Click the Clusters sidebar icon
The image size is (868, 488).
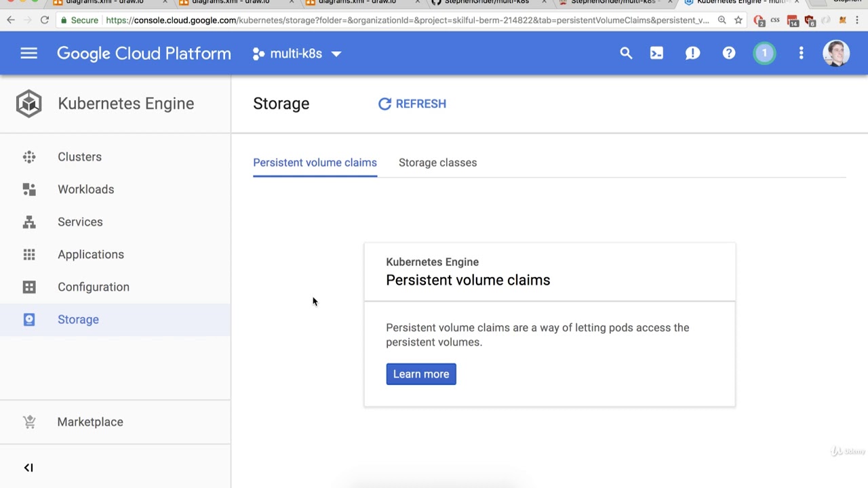click(x=29, y=157)
